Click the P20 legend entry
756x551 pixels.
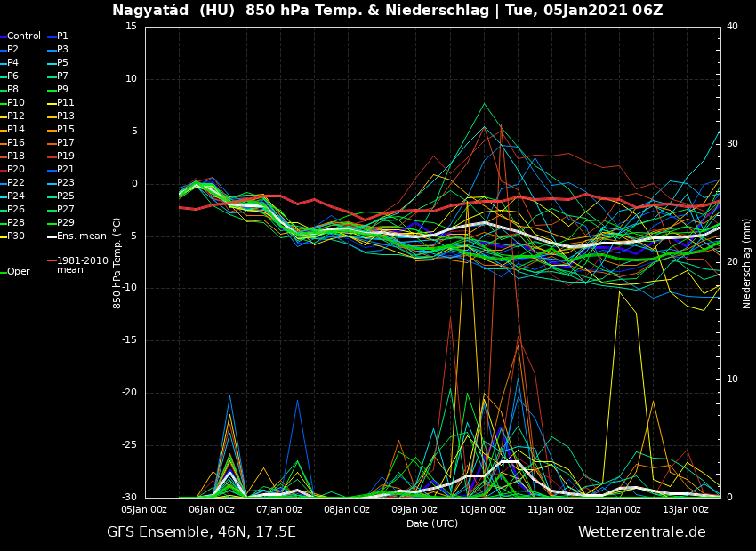pos(16,170)
